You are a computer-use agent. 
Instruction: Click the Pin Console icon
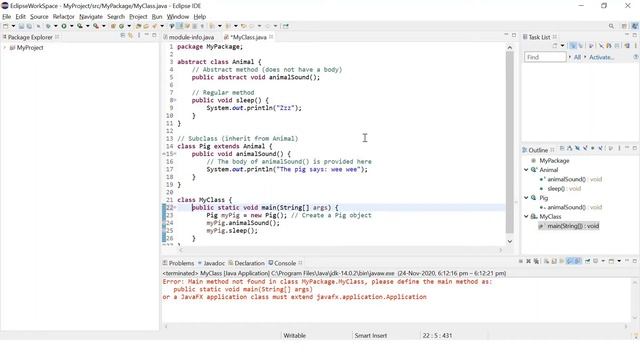[587, 261]
